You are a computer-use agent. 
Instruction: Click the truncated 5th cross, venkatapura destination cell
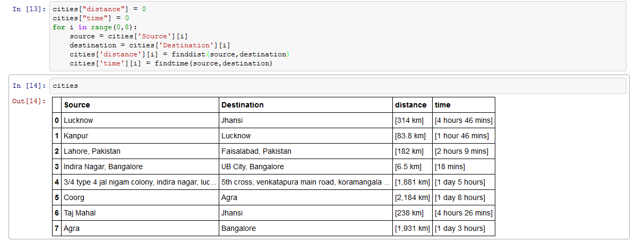[305, 182]
